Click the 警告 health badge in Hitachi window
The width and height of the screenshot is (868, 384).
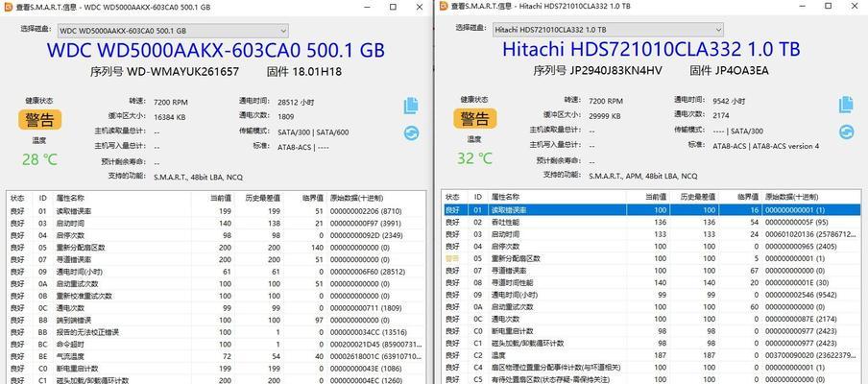(475, 118)
